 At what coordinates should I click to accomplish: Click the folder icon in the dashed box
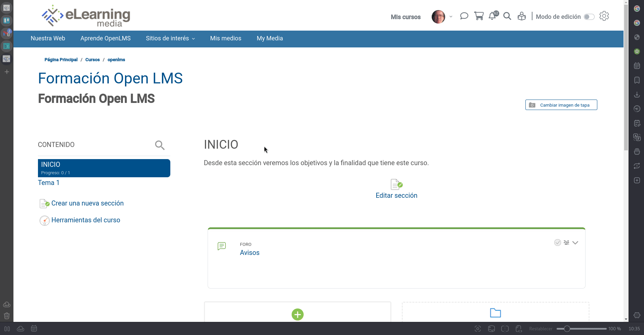496,313
